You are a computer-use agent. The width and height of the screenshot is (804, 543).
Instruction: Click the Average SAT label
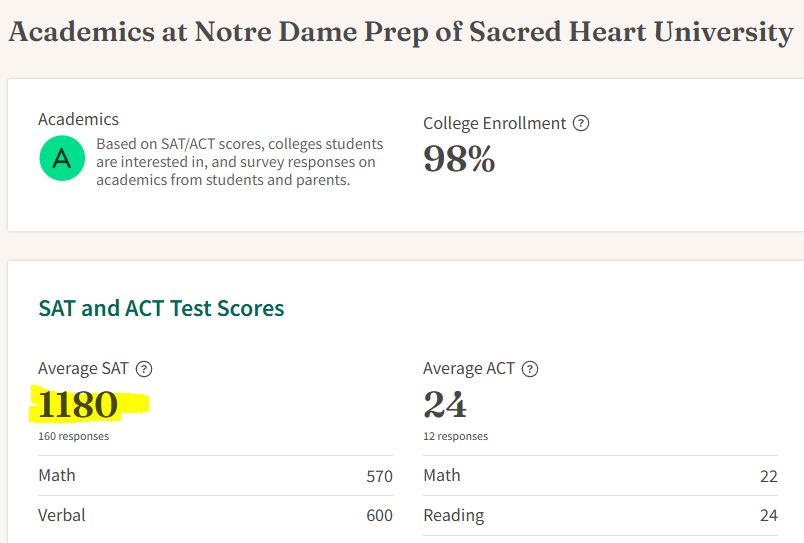pos(83,369)
